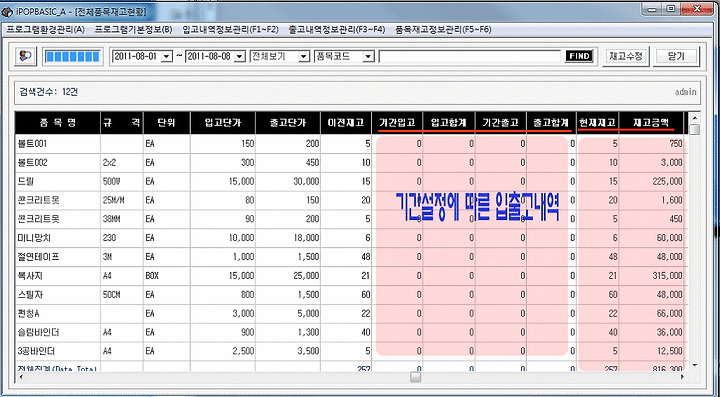Click the blue progress bar indicator
The image size is (720, 397).
click(x=73, y=56)
